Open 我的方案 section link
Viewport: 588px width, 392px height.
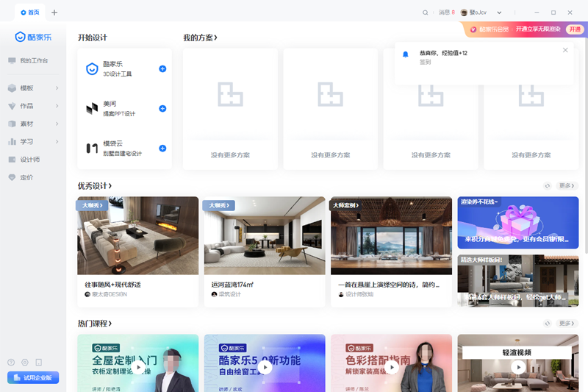[200, 38]
